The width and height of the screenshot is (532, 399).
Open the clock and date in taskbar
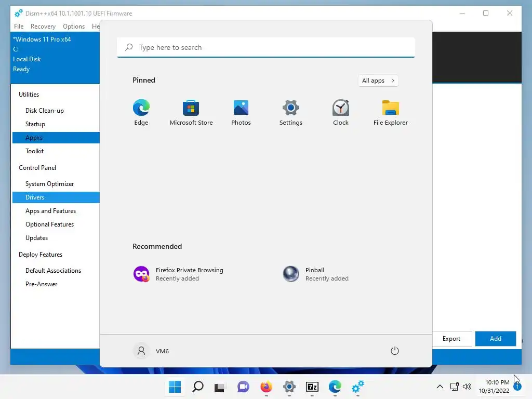(x=494, y=387)
